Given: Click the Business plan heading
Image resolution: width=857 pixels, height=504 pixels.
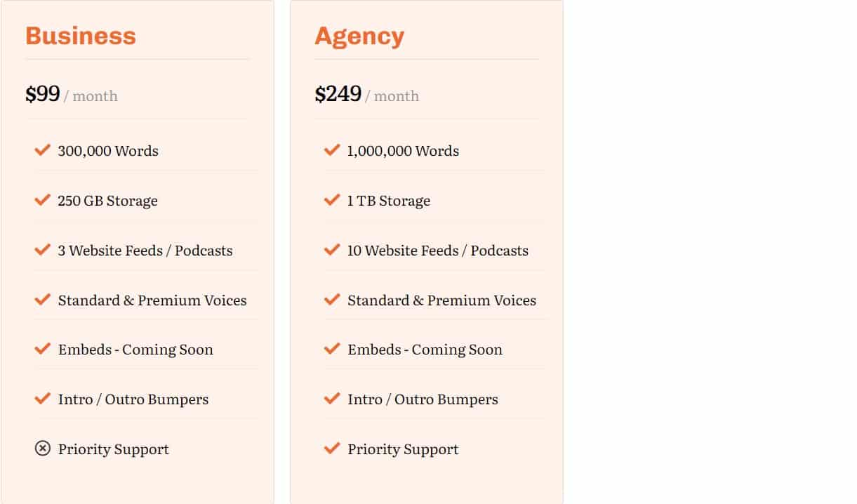Looking at the screenshot, I should 81,36.
